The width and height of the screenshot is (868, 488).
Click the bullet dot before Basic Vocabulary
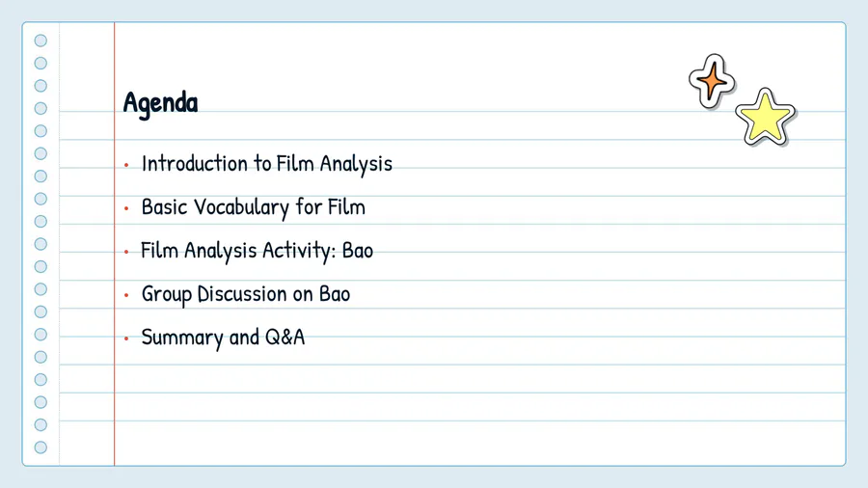pyautogui.click(x=126, y=208)
